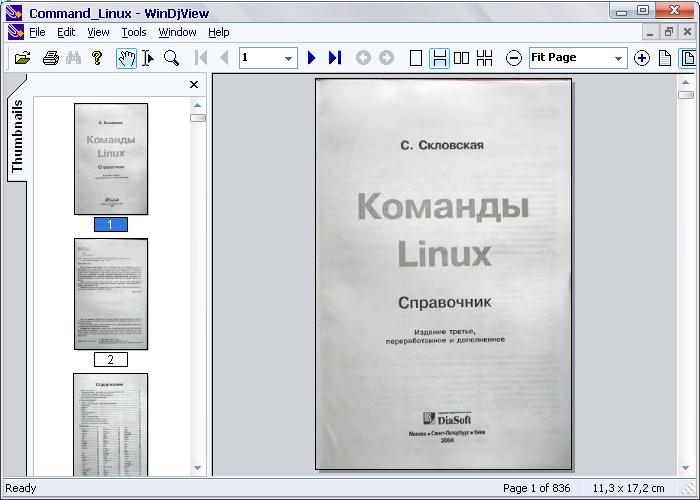
Task: Switch to continuous facing pages layout
Action: click(484, 58)
